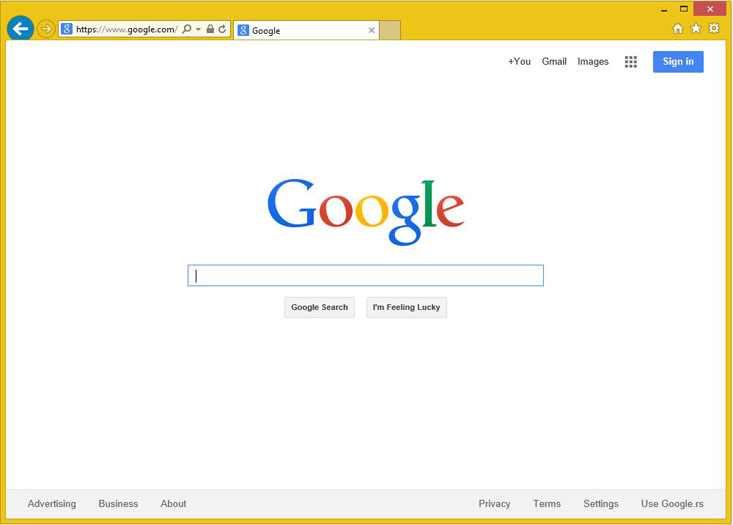Viewport: 733px width, 525px height.
Task: Open the Gmail link
Action: pos(554,61)
